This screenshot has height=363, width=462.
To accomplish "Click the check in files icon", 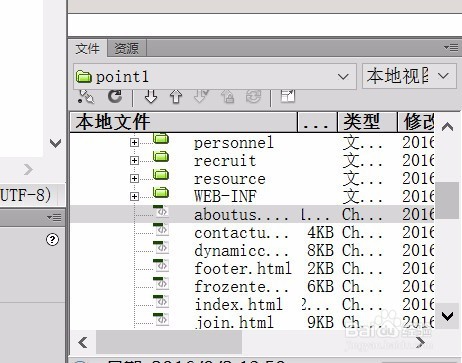I will tap(228, 97).
